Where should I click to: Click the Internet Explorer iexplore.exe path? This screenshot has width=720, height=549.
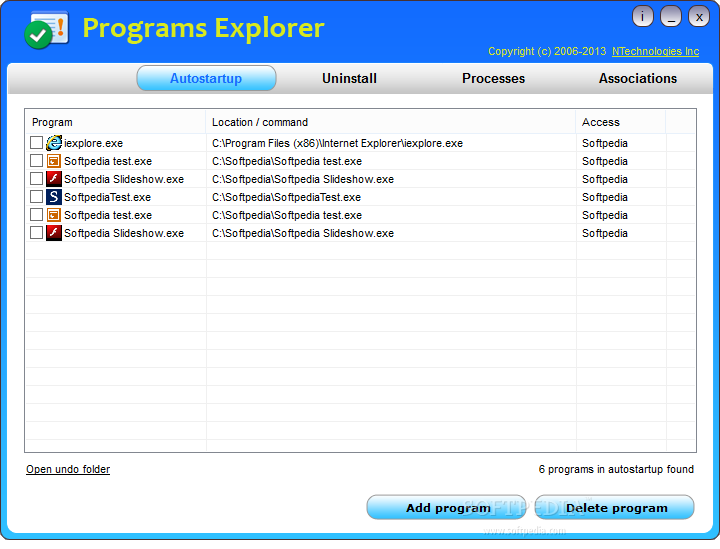pyautogui.click(x=337, y=143)
